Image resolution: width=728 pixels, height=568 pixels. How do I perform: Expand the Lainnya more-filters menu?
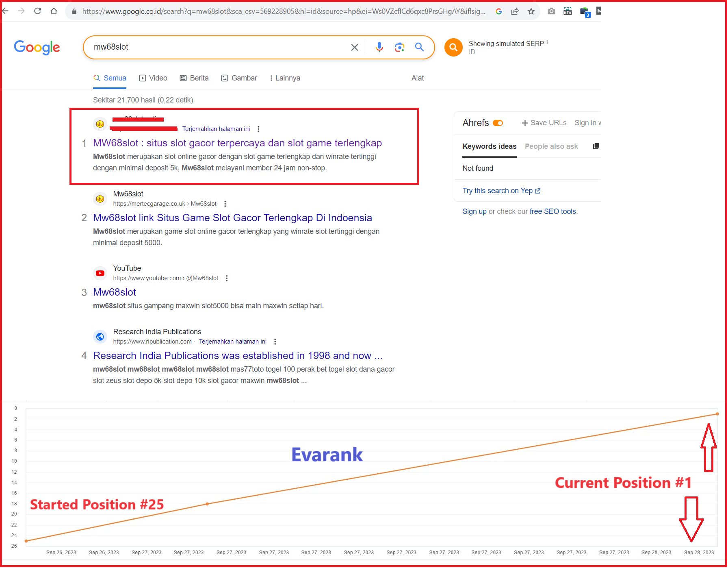[285, 78]
